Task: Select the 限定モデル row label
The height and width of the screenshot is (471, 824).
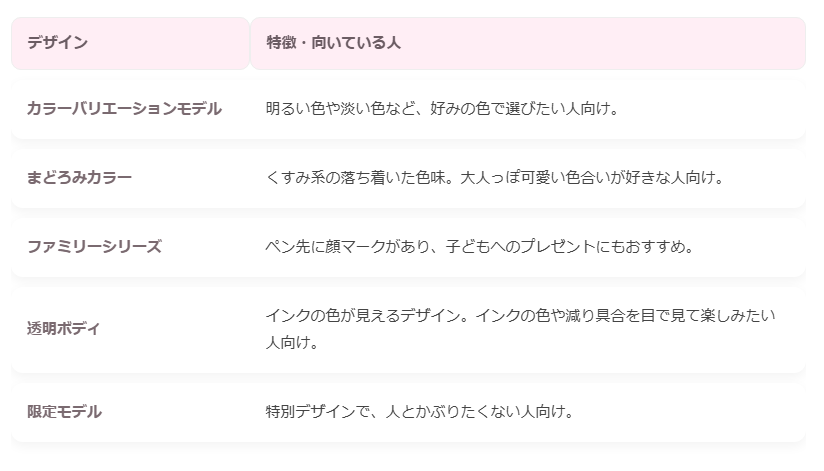Action: click(x=64, y=411)
